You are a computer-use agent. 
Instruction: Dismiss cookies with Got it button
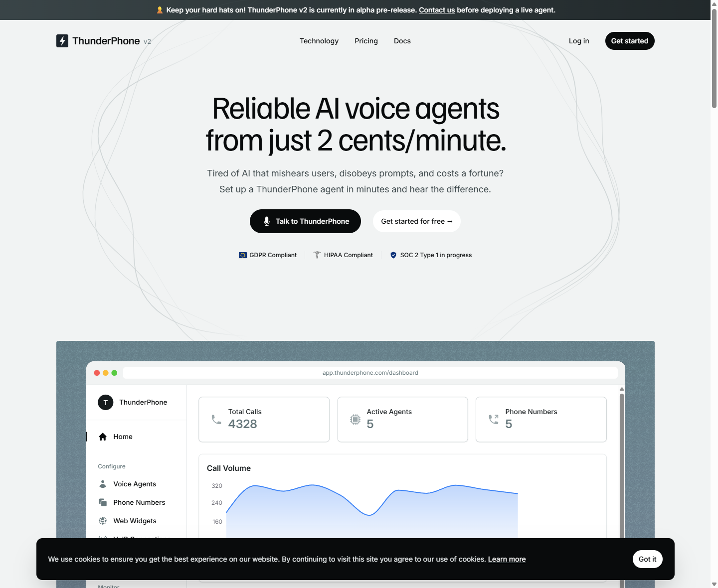(648, 559)
